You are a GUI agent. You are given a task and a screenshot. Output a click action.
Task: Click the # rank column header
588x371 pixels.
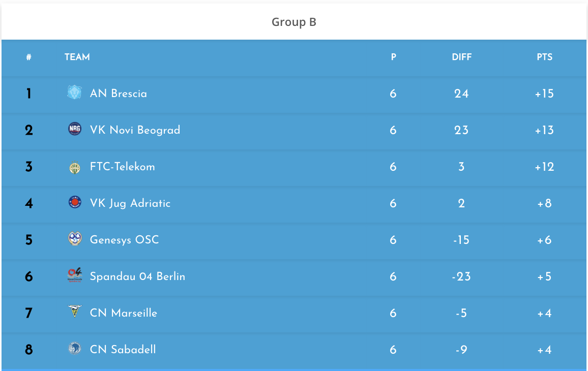(29, 57)
